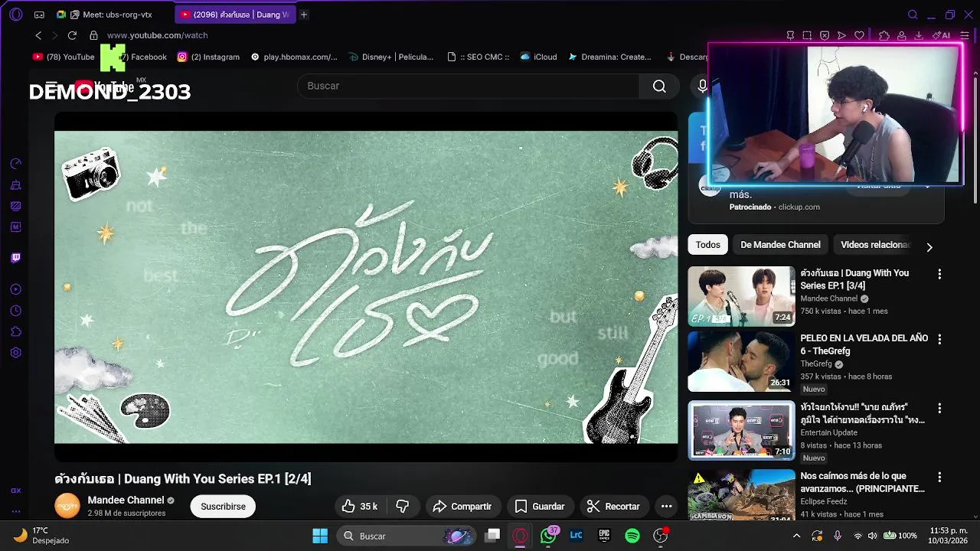980x551 pixels.
Task: Select the Videos relacionados filter chip
Action: point(875,245)
